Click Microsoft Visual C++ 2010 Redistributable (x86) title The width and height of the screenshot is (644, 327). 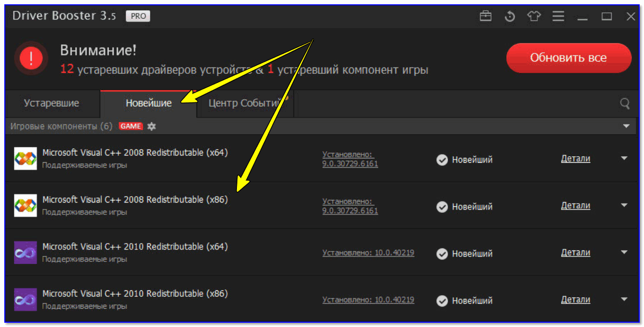(x=135, y=294)
